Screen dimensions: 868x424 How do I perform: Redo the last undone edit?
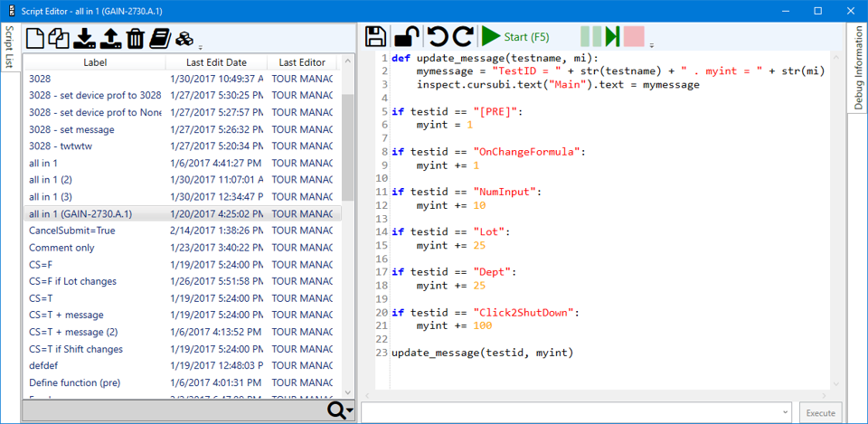(x=463, y=36)
